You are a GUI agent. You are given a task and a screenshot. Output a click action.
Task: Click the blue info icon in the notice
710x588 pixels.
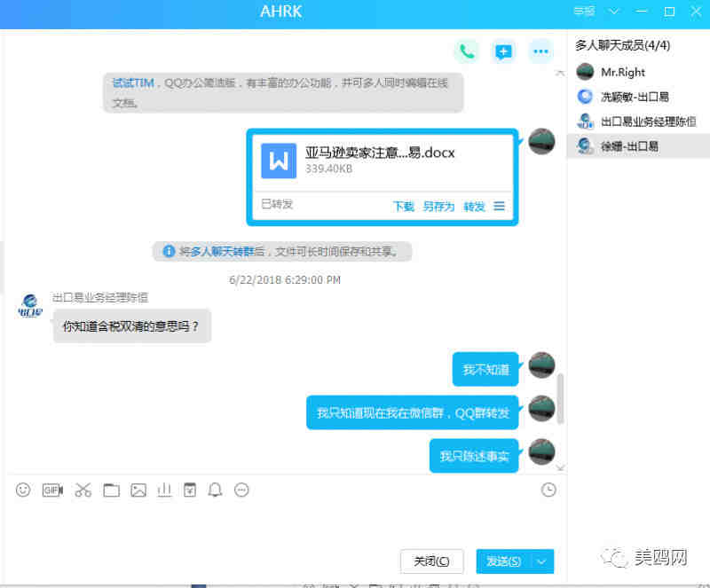coord(169,251)
